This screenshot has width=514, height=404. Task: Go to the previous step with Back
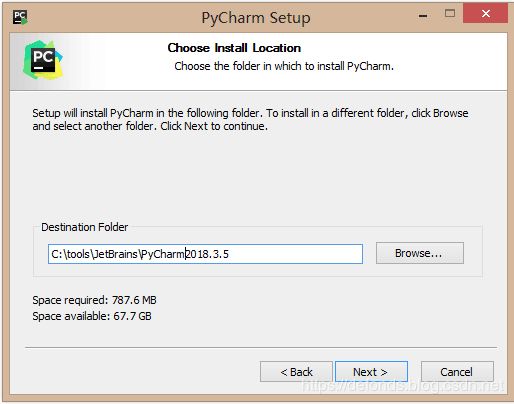(296, 372)
